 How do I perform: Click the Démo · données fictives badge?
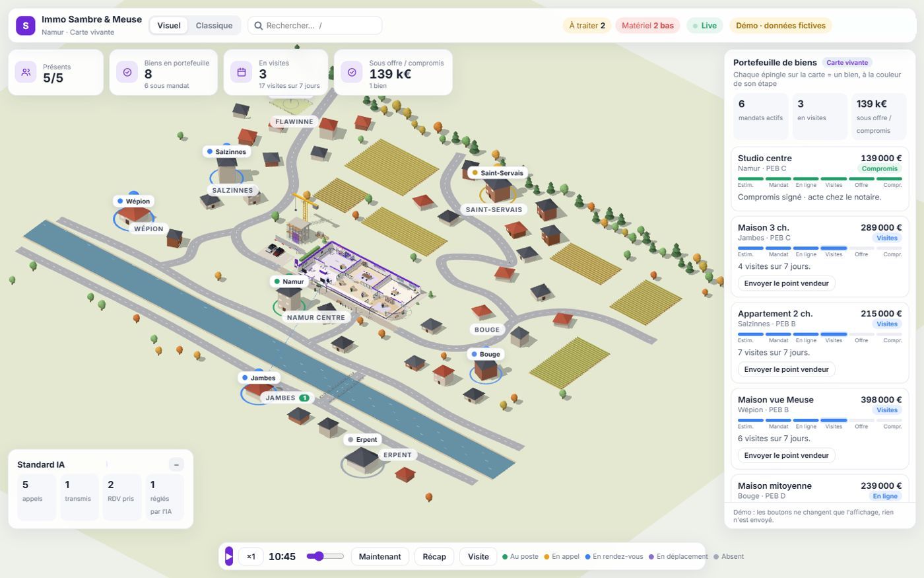pyautogui.click(x=780, y=26)
